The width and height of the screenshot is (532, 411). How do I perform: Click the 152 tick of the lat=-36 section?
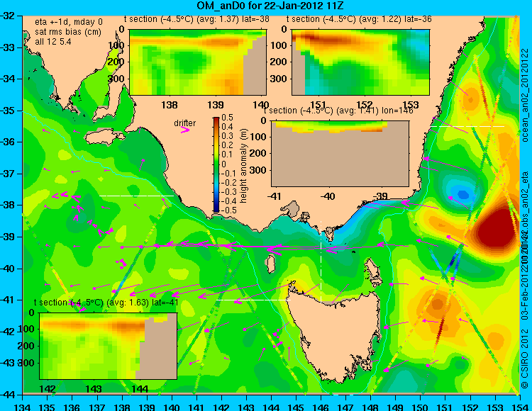pyautogui.click(x=365, y=105)
